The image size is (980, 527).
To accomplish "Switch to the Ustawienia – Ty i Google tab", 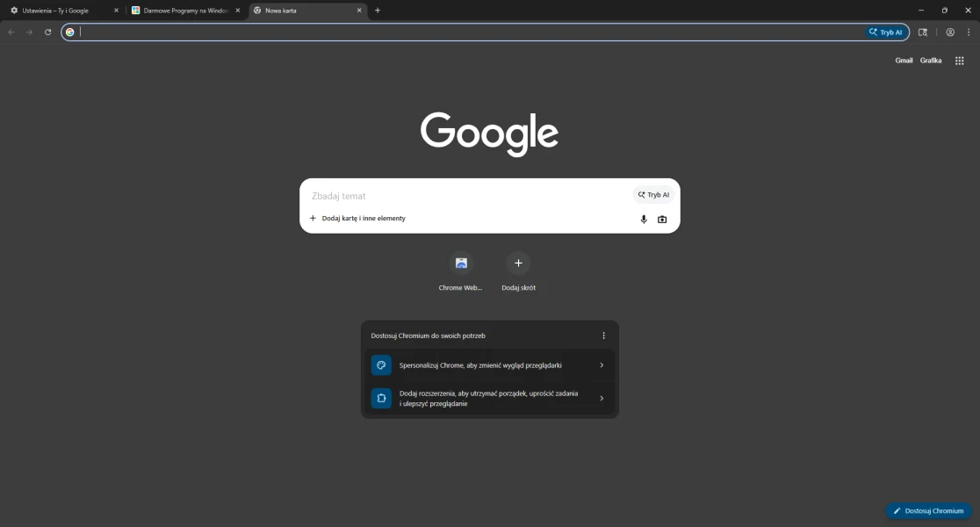I will pyautogui.click(x=57, y=11).
